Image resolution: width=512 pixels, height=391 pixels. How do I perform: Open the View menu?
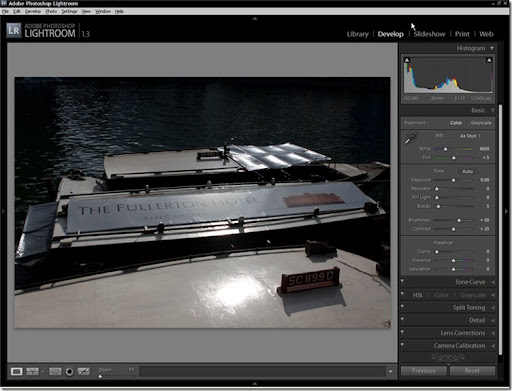(86, 11)
